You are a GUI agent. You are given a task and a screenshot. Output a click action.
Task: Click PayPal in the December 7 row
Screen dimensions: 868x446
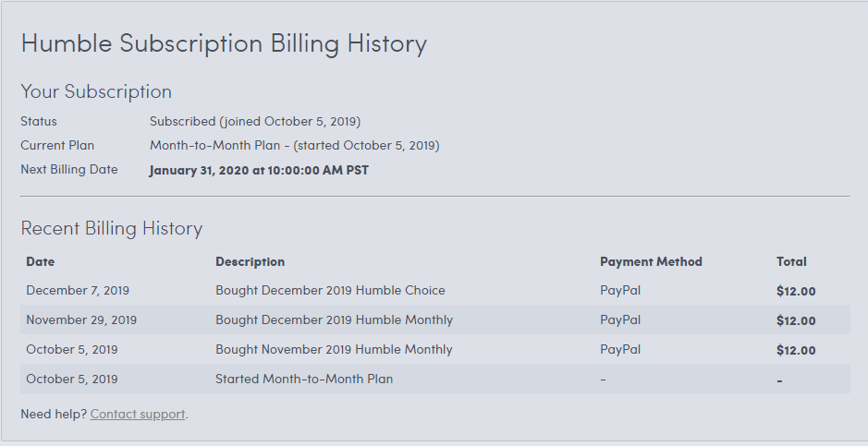(620, 291)
